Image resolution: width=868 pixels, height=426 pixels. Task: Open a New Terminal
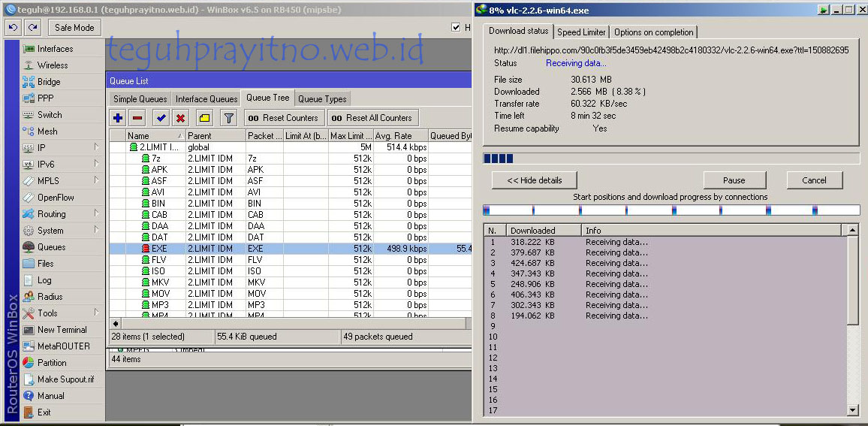62,330
